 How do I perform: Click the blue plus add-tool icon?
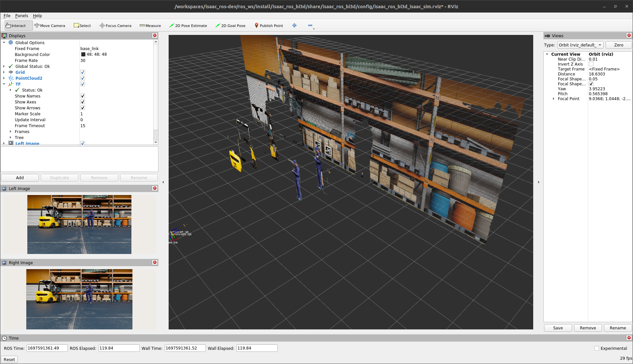coord(294,25)
